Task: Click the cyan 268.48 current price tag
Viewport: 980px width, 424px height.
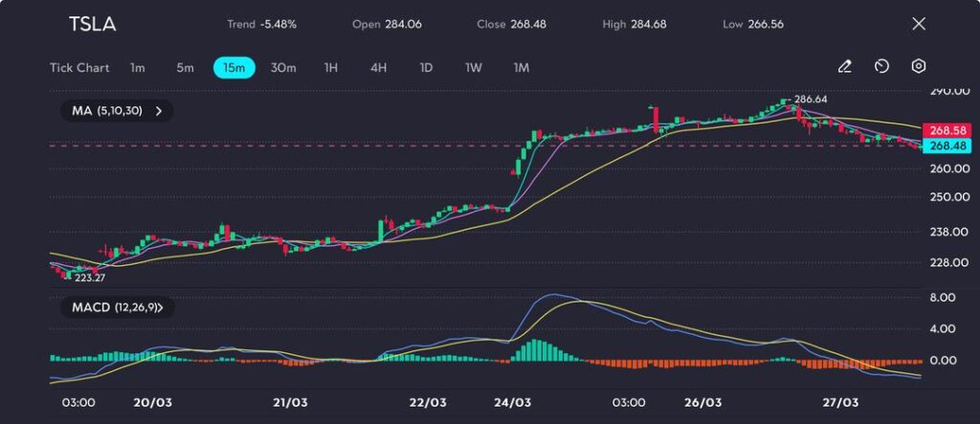Action: tap(946, 145)
